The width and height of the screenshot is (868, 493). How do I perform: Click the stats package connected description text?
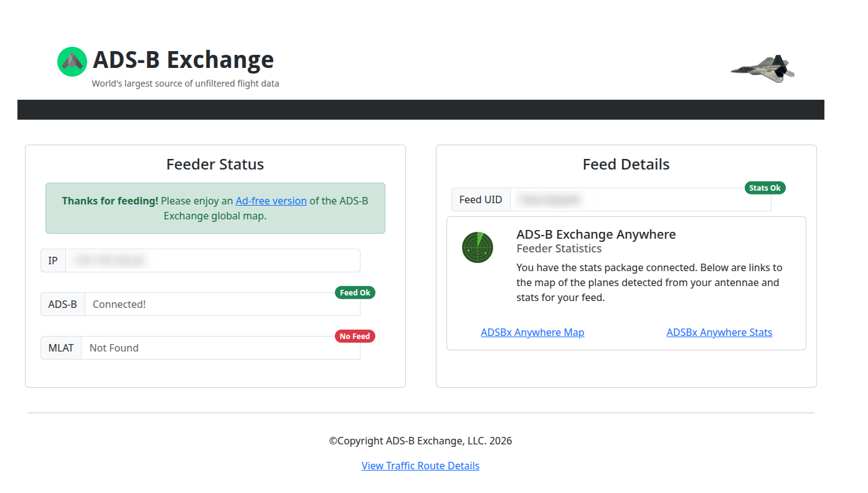(649, 282)
